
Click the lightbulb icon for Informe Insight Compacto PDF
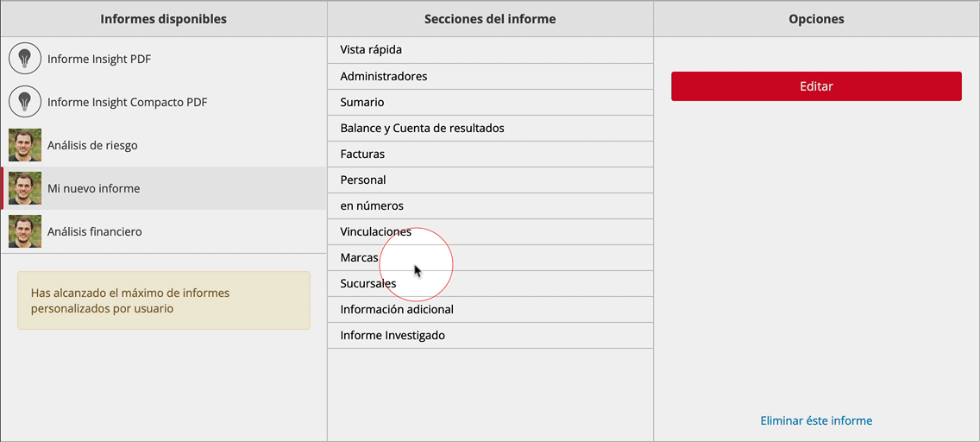click(x=25, y=102)
